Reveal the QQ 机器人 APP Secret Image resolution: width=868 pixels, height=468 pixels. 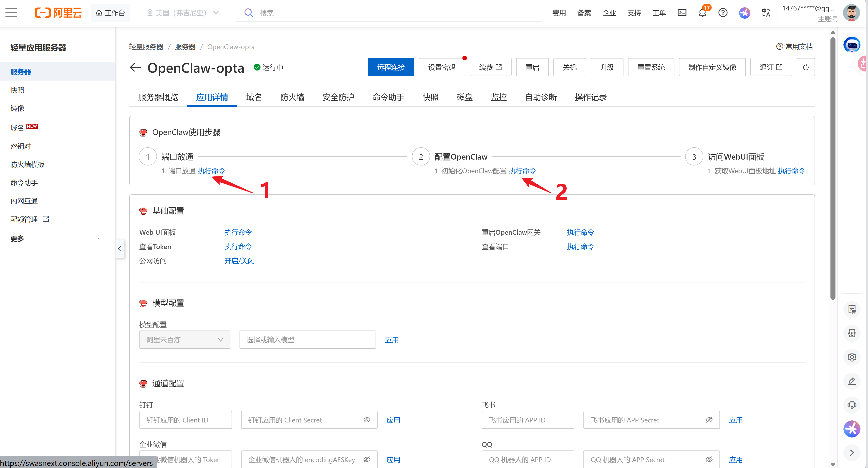pos(709,459)
